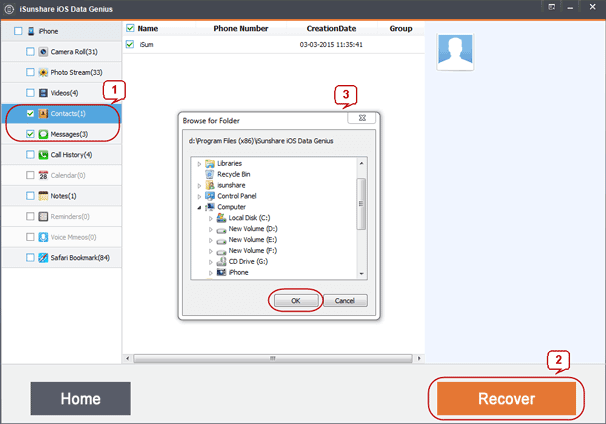Click the iPhone device icon in folder tree

coord(221,272)
